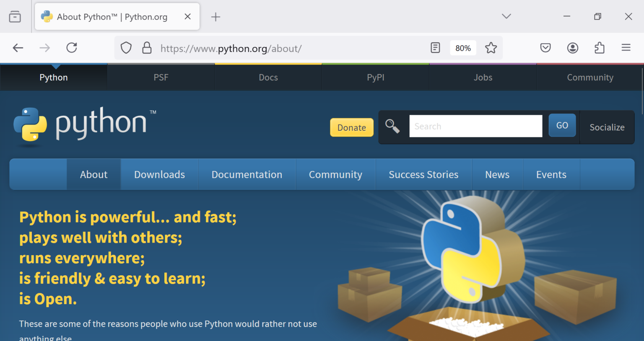Open the Firefox account icon
Image resolution: width=644 pixels, height=341 pixels.
(x=572, y=48)
